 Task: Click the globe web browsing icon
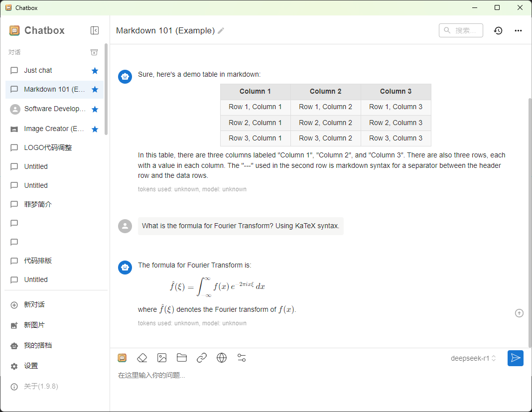click(x=222, y=358)
